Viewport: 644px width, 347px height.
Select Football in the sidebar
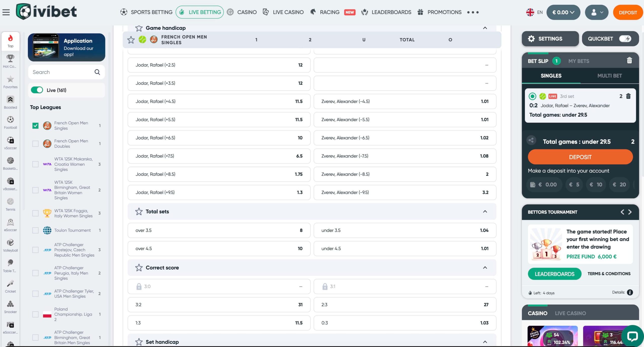(10, 123)
